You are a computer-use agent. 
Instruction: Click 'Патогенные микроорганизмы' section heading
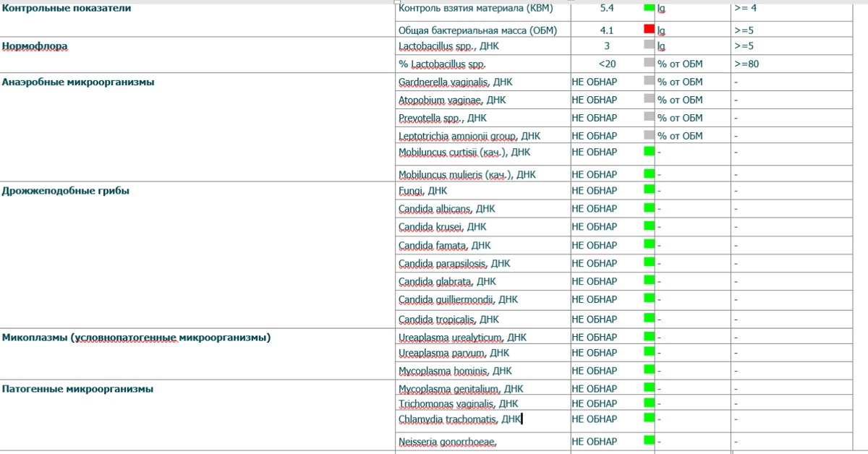77,389
